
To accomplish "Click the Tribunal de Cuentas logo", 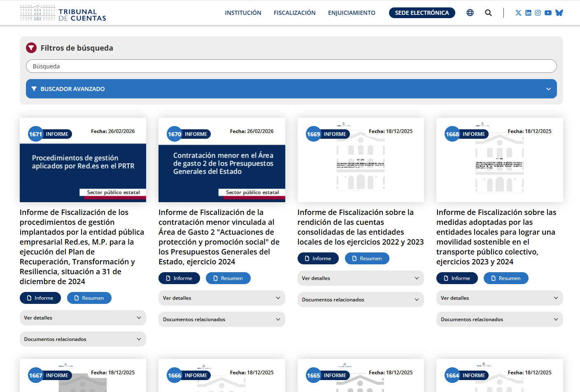I will (x=63, y=13).
